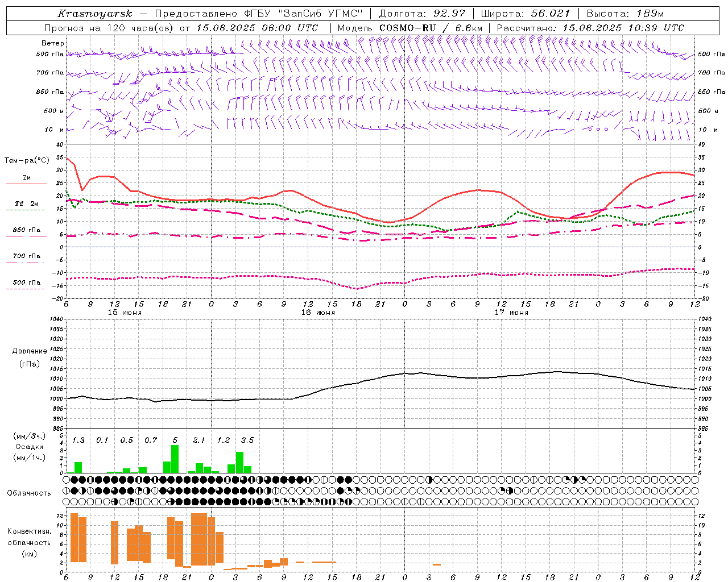Select the '3.5' precipitation total
Screen dimensions: 728x582
(x=247, y=440)
